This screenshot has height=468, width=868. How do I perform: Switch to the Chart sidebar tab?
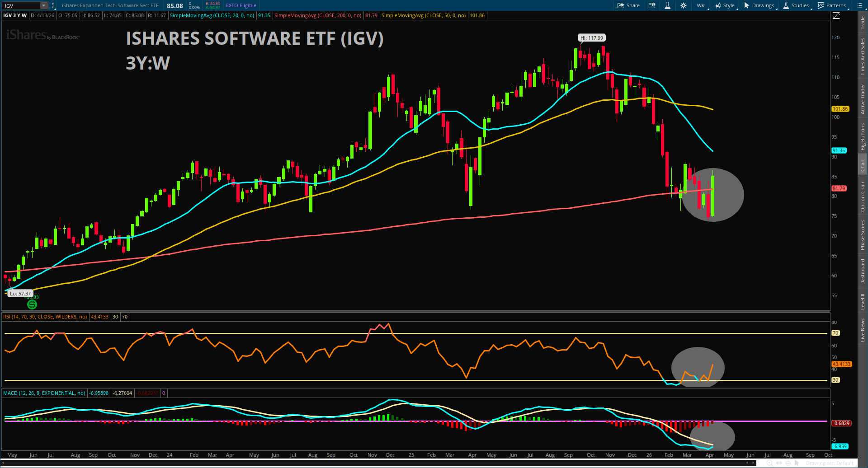[863, 165]
